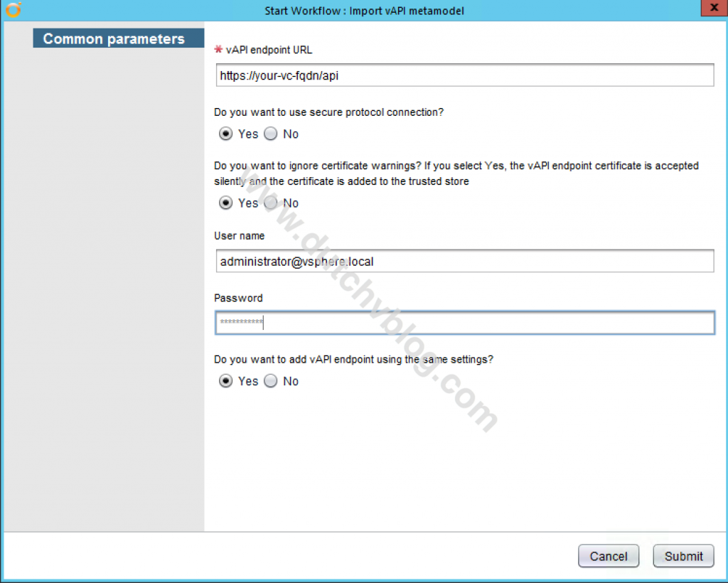This screenshot has width=728, height=583.
Task: Choose No for adding vAPI endpoint with same settings
Action: tap(270, 381)
